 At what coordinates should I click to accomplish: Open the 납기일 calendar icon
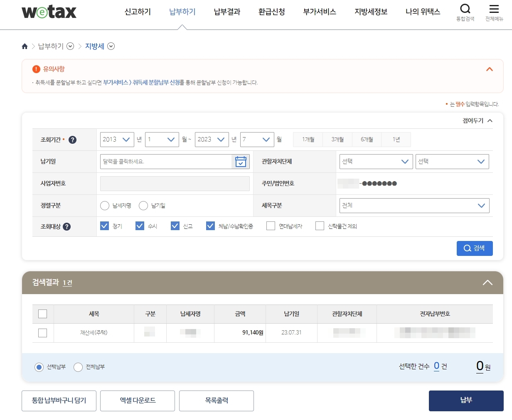[241, 162]
